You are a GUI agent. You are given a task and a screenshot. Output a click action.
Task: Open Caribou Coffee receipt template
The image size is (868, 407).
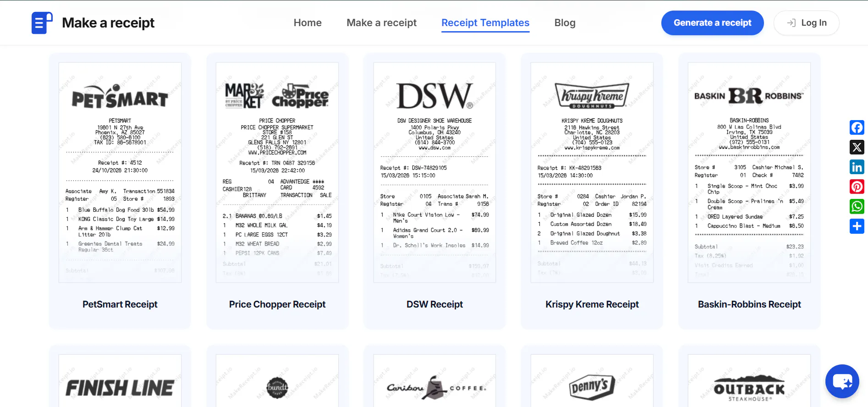coord(434,380)
